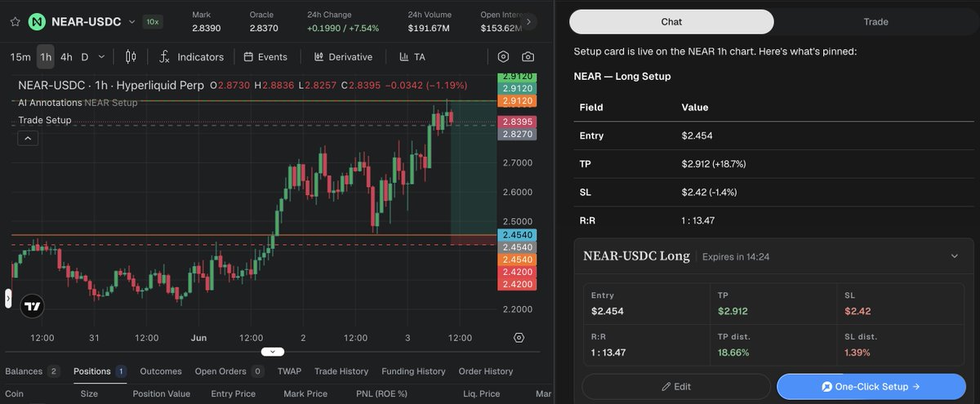Open the Trade History tab
This screenshot has height=404, width=980.
click(x=341, y=371)
